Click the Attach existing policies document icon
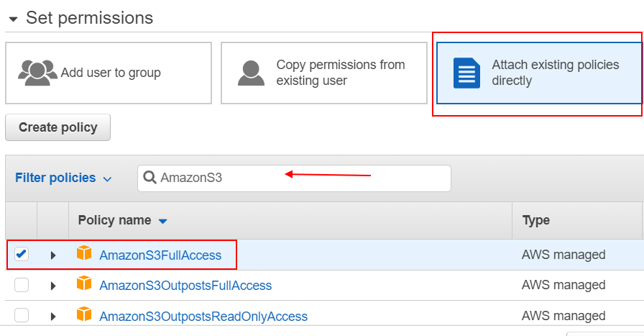This screenshot has height=336, width=644. pyautogui.click(x=466, y=73)
